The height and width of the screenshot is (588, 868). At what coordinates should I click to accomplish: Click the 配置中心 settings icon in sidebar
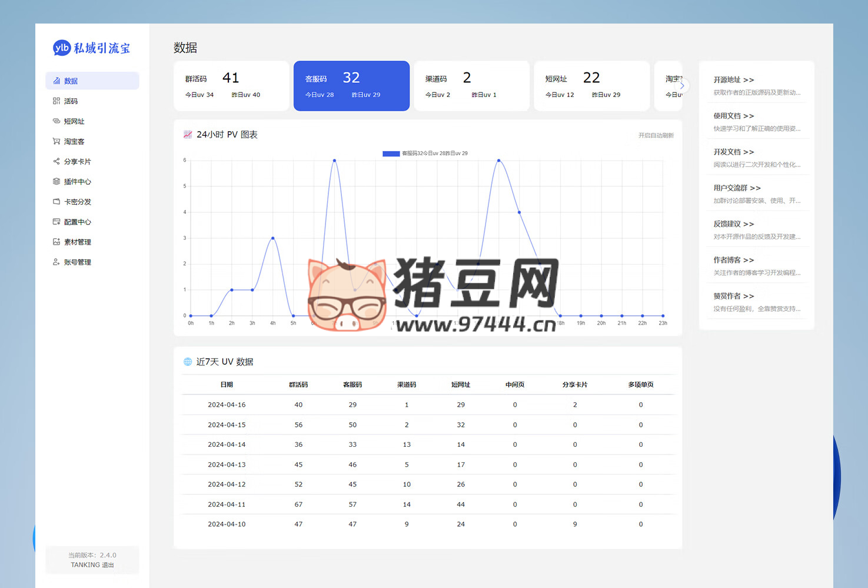tap(56, 222)
